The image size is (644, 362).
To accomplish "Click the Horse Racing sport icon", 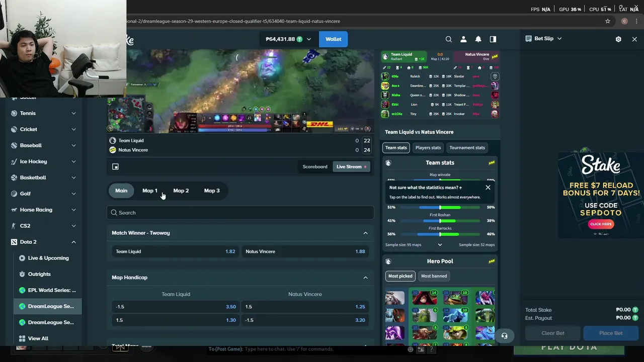I will [x=14, y=210].
